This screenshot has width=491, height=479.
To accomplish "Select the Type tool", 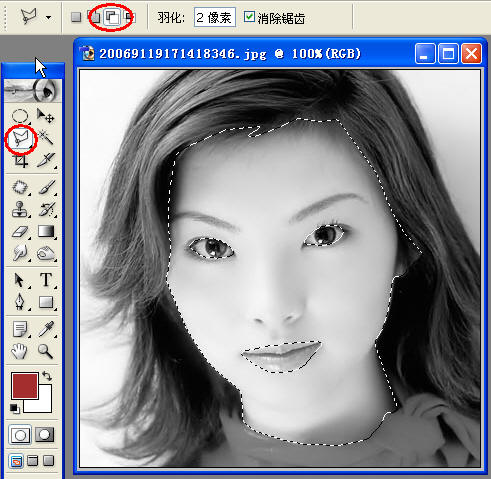I will click(46, 279).
